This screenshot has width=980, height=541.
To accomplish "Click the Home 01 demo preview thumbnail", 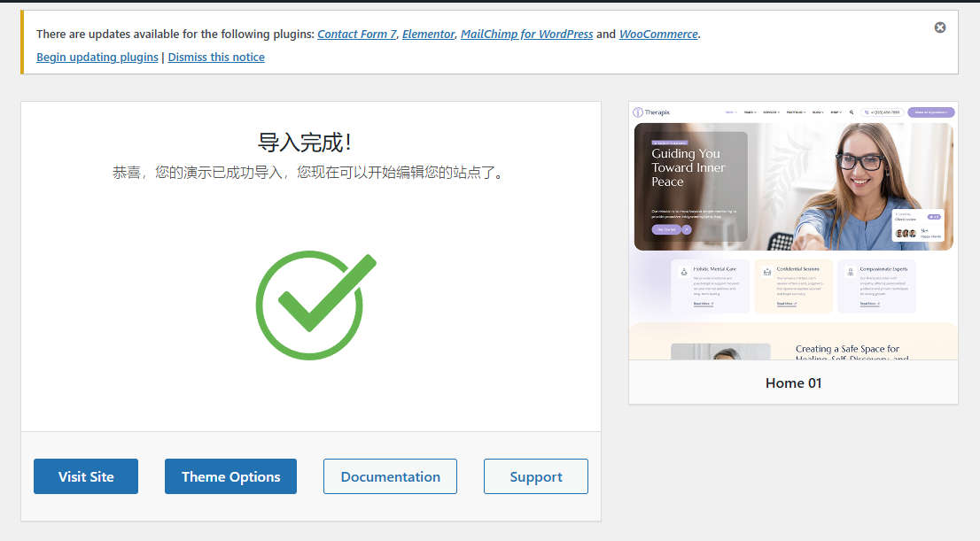I will pyautogui.click(x=793, y=231).
